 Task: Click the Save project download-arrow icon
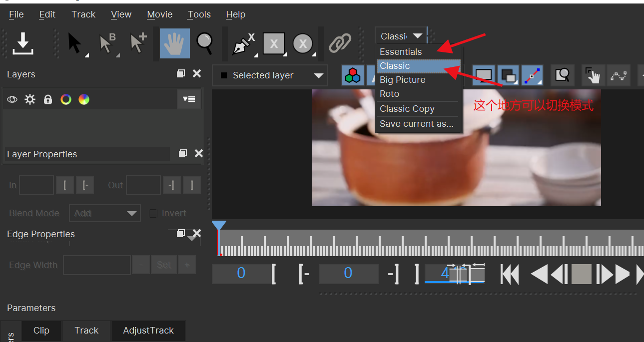22,43
